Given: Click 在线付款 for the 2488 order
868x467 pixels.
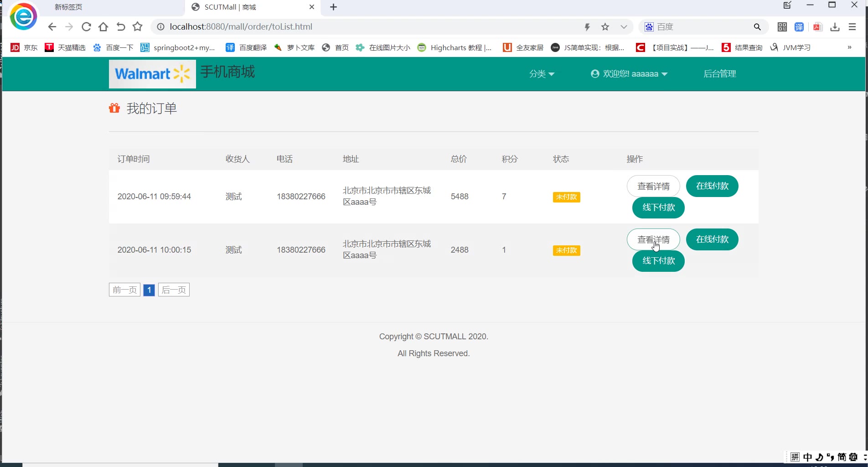Looking at the screenshot, I should 712,239.
